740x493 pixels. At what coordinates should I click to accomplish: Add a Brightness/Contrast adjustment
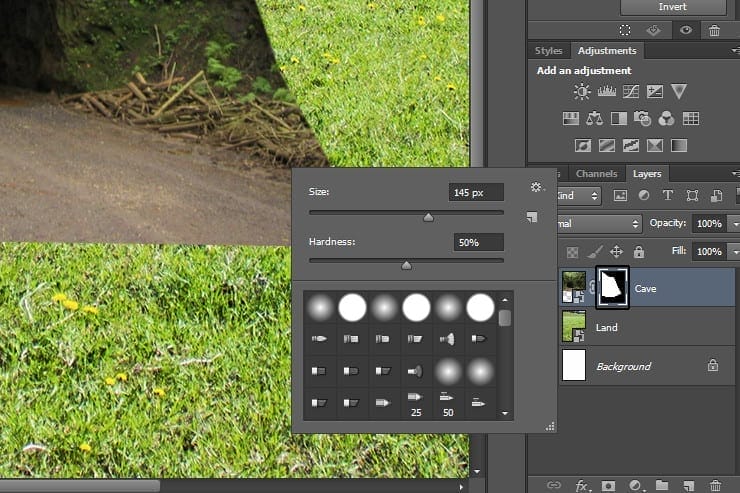[x=582, y=91]
